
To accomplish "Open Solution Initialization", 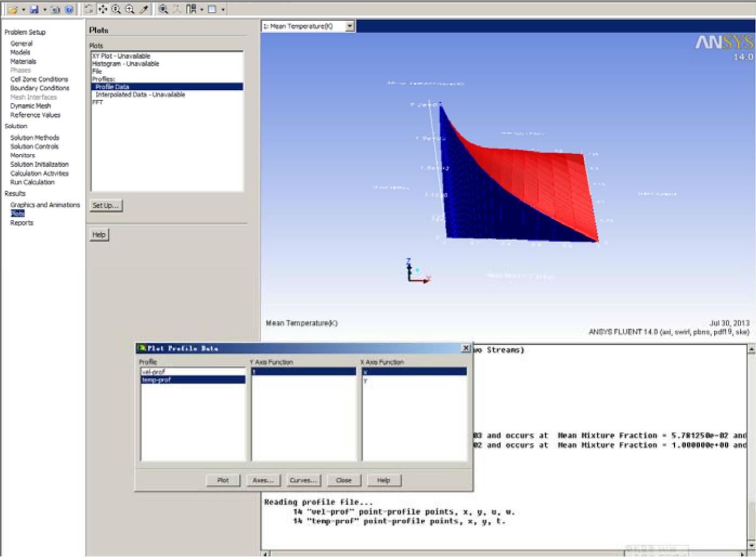I will tap(40, 165).
